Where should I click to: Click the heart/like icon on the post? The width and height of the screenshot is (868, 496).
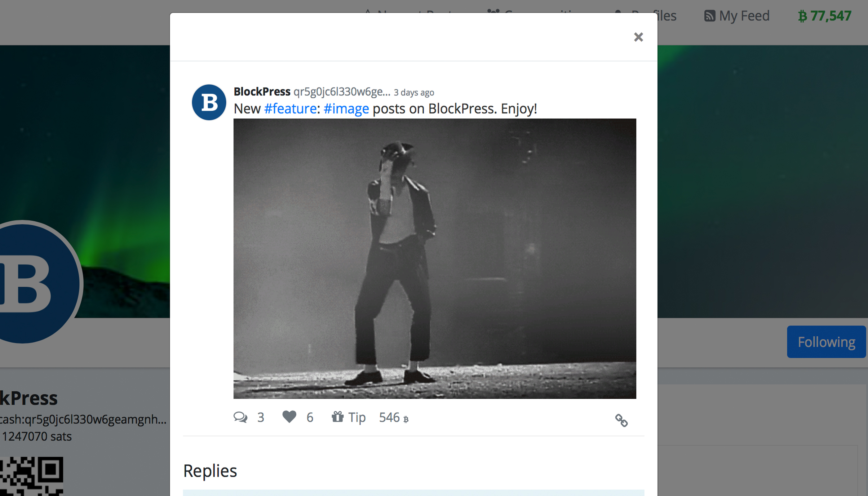pos(290,417)
